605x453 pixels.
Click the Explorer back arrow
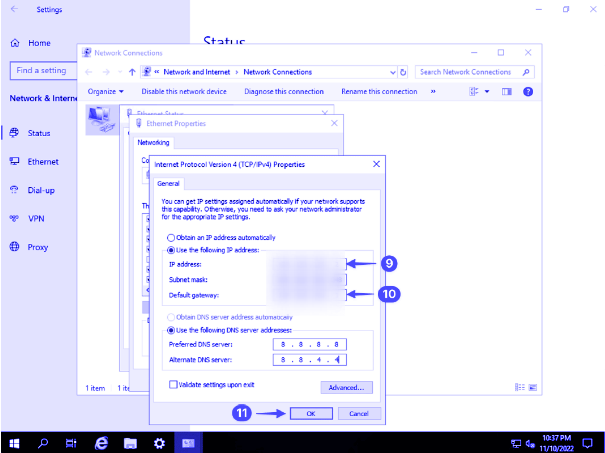(89, 72)
